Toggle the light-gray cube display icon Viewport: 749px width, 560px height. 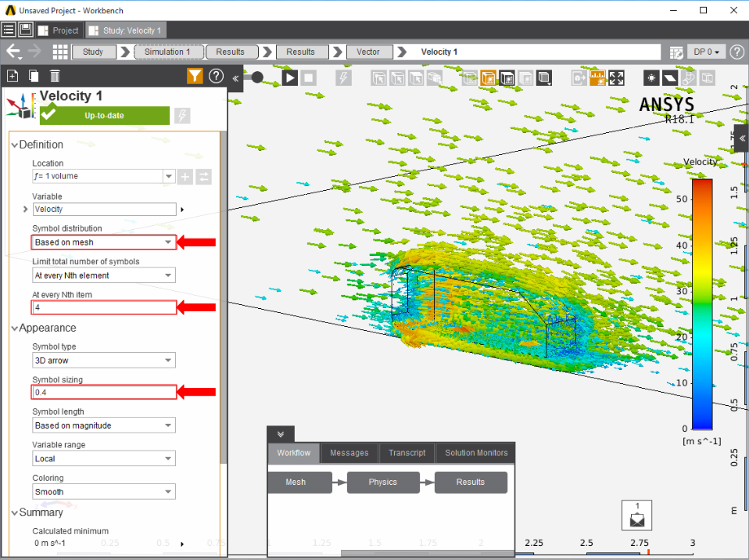point(525,78)
